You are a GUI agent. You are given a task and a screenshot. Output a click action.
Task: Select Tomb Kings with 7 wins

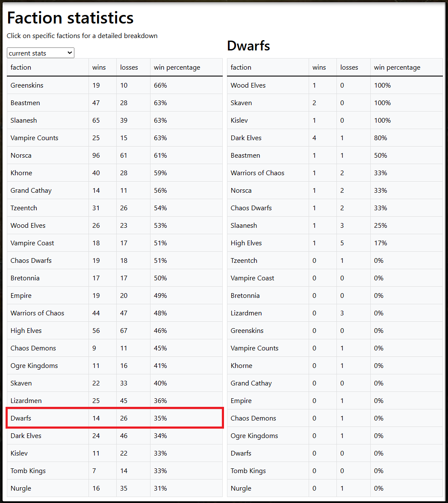(115, 471)
